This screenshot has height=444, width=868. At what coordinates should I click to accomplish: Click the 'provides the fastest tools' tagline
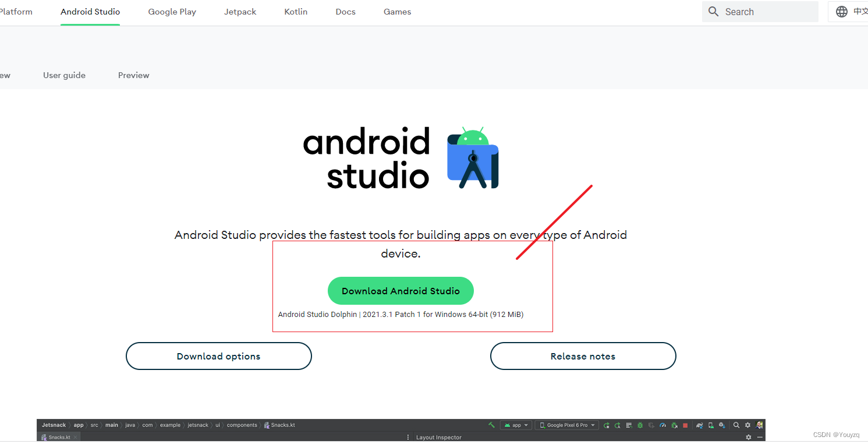(401, 244)
